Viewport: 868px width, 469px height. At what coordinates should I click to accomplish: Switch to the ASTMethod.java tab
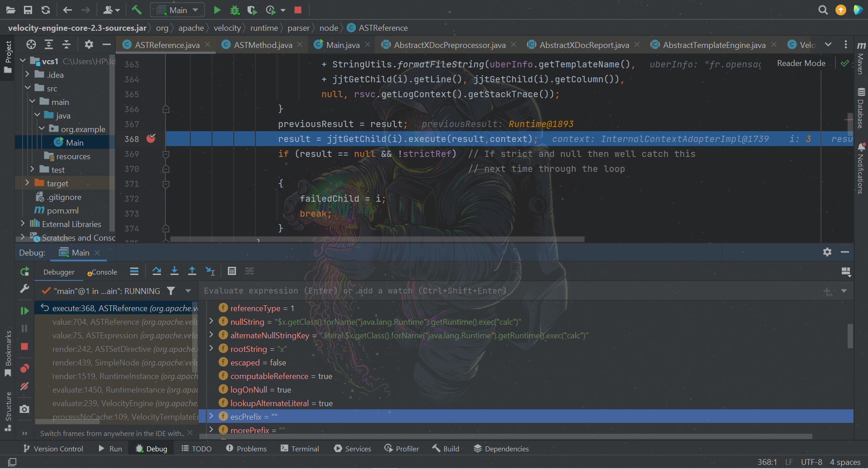[x=263, y=45]
